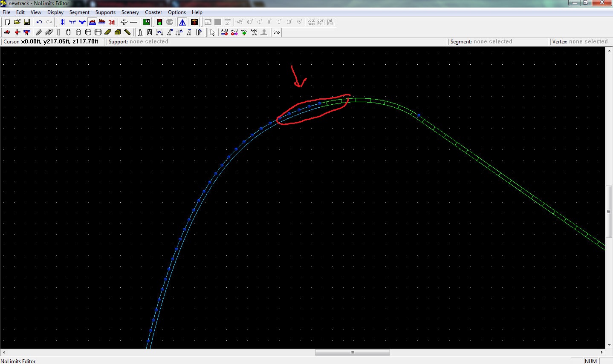
Task: Open the Coaster menu
Action: (x=153, y=12)
